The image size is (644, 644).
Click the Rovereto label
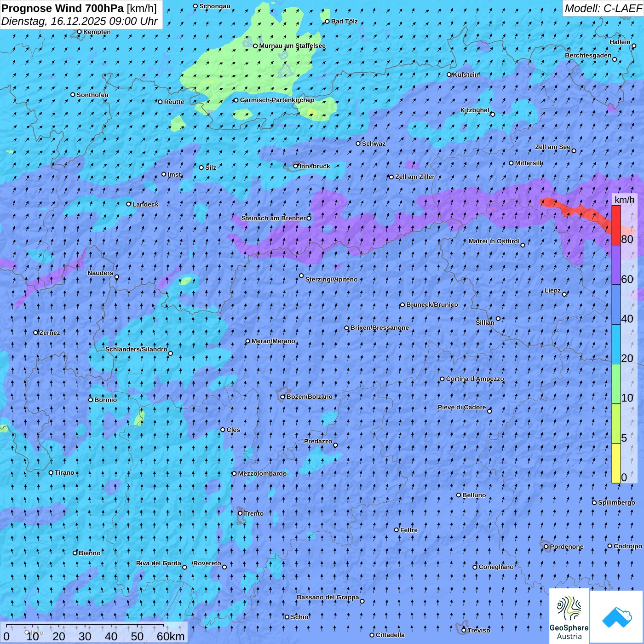point(207,563)
